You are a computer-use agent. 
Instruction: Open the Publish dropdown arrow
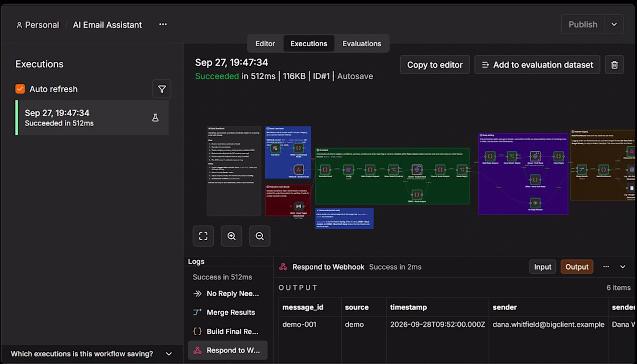click(x=614, y=24)
